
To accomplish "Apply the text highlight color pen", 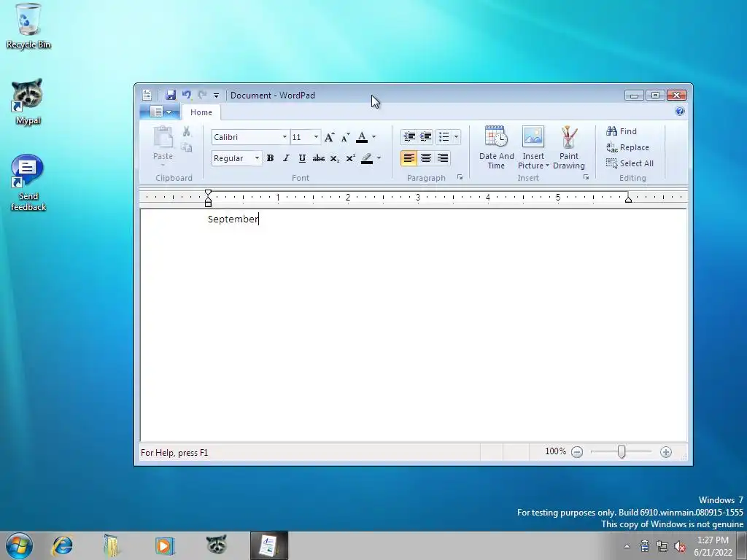I will point(367,158).
